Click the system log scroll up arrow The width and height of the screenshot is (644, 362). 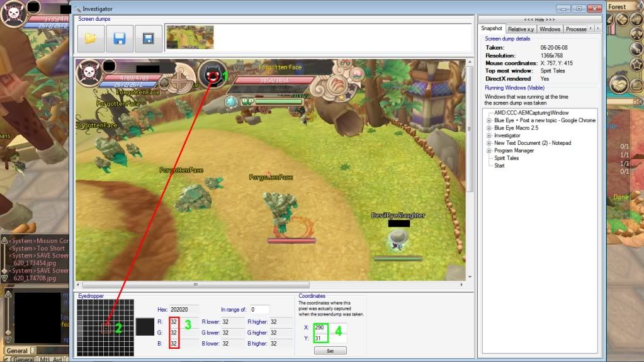(x=4, y=240)
